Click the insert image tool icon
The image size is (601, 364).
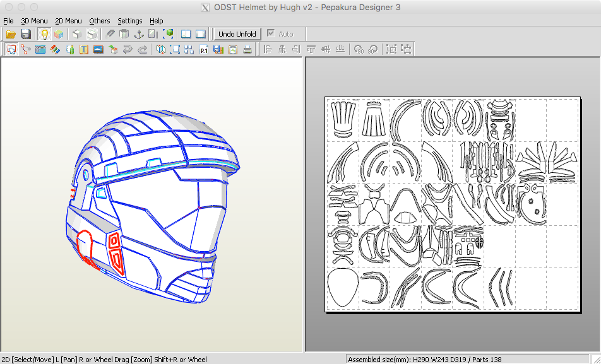(98, 49)
